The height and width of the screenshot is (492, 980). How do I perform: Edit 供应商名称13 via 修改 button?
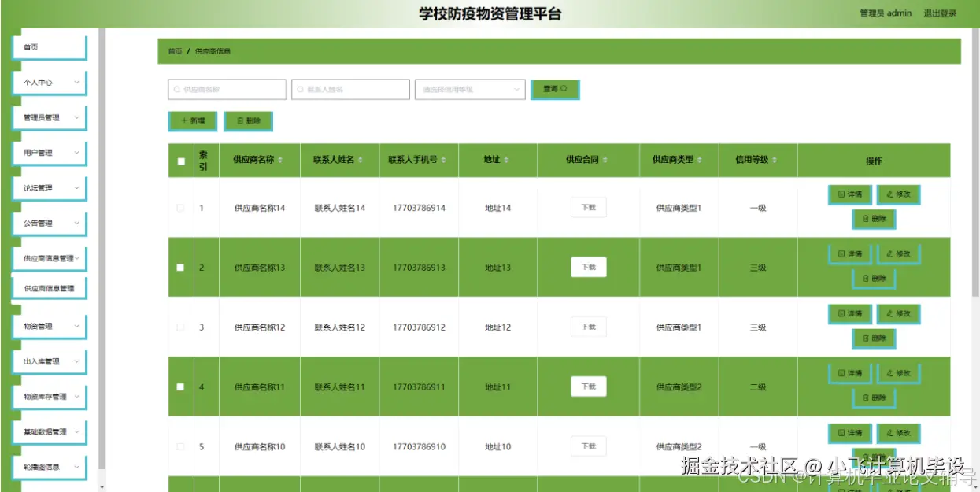[x=898, y=254]
